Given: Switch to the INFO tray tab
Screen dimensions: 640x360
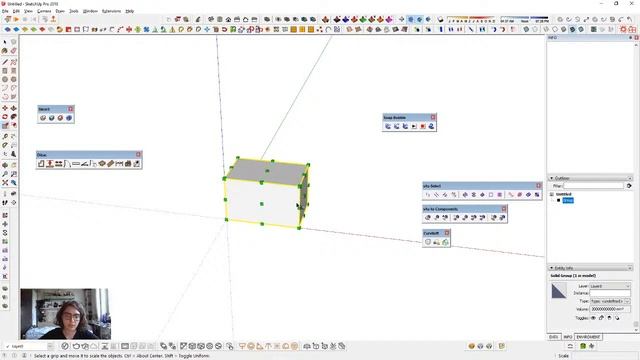Looking at the screenshot, I should pos(568,337).
